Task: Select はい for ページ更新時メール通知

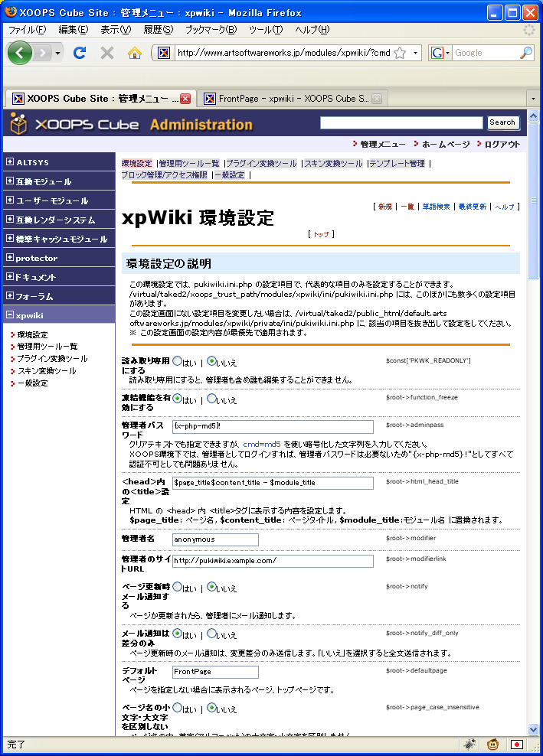Action: [178, 587]
